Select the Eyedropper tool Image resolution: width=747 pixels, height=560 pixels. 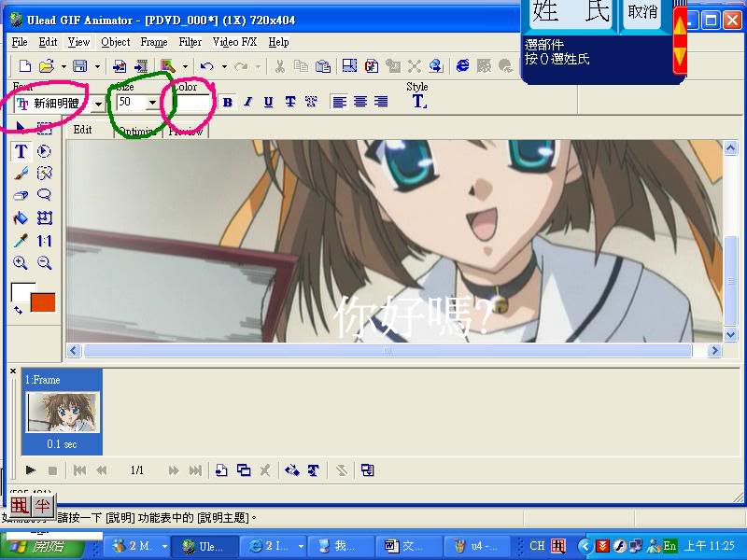[21, 241]
